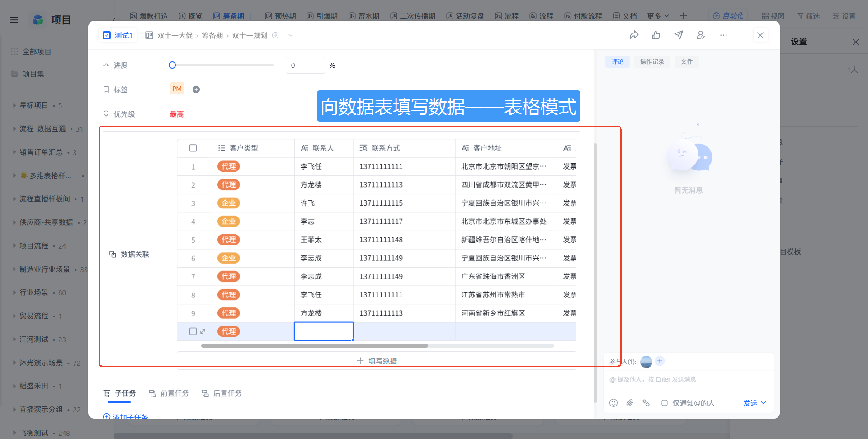Switch to the 文件 tab
The height and width of the screenshot is (439, 868).
[686, 61]
